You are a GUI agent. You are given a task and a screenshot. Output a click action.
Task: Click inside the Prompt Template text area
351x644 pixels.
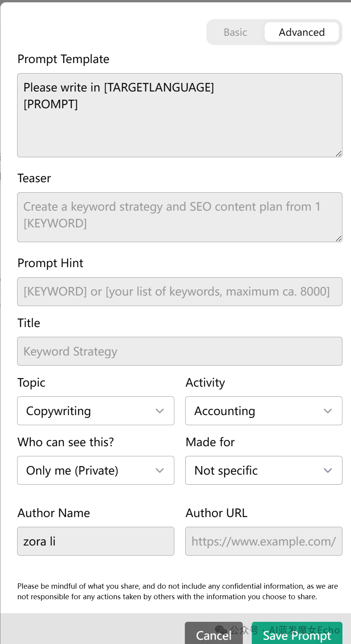180,115
